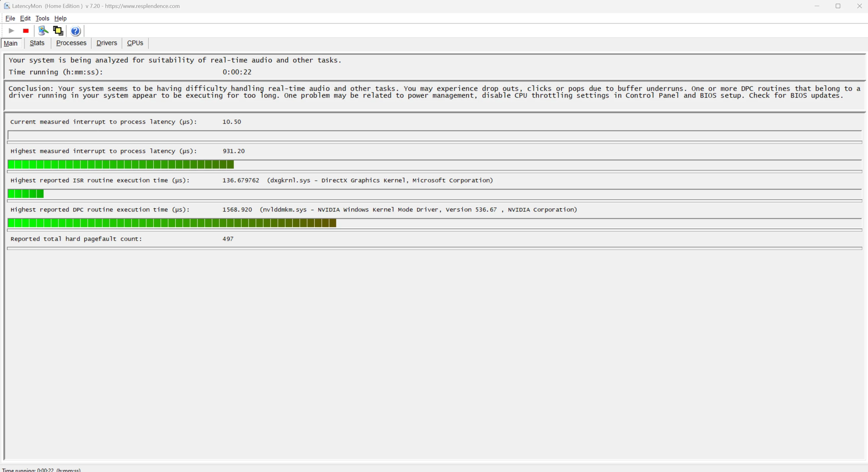Viewport: 868px width, 472px height.
Task: Click 'Your system is being analyzed' status line
Action: (175, 60)
